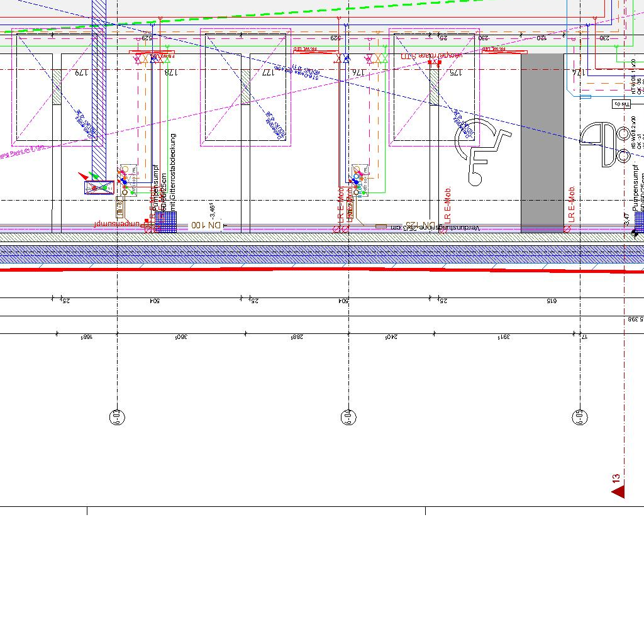Viewport: 644px width, 644px height.
Task: Select the blue crossed box with colored arrows
Action: (x=99, y=187)
